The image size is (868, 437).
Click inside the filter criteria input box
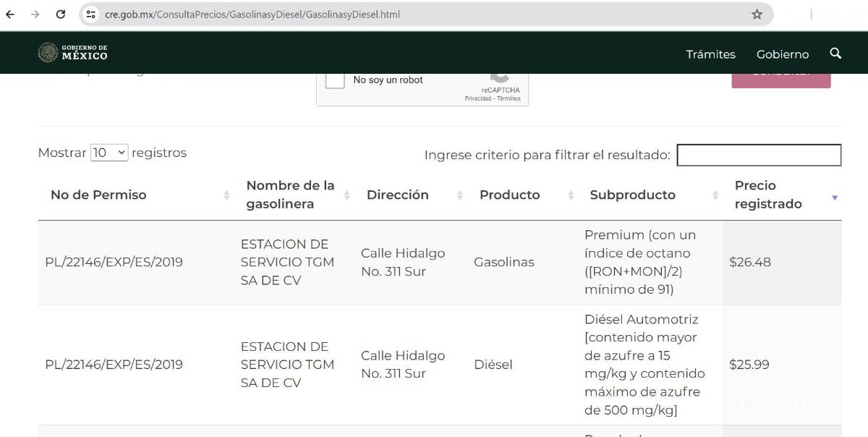coord(758,155)
